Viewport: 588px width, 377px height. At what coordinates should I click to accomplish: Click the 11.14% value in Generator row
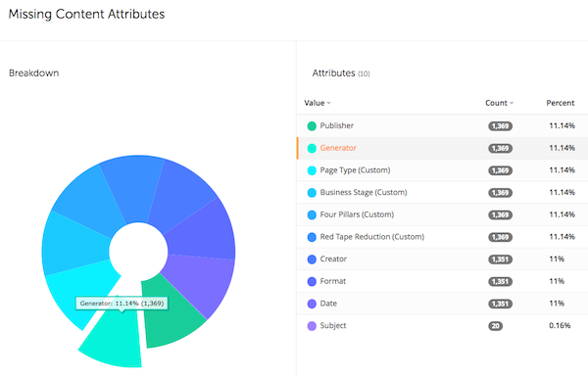tap(562, 148)
